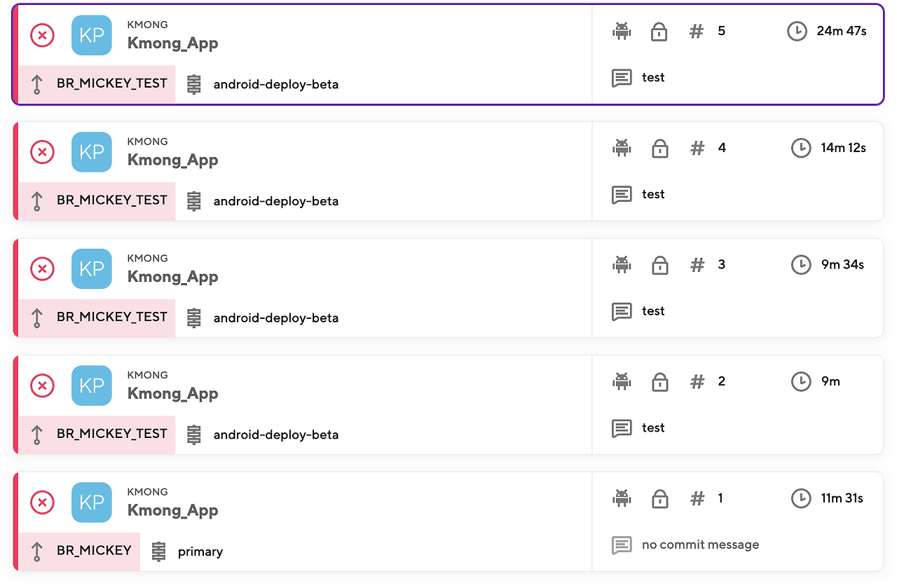Click the 14m 12s build duration
The image size is (897, 588).
pyautogui.click(x=844, y=148)
